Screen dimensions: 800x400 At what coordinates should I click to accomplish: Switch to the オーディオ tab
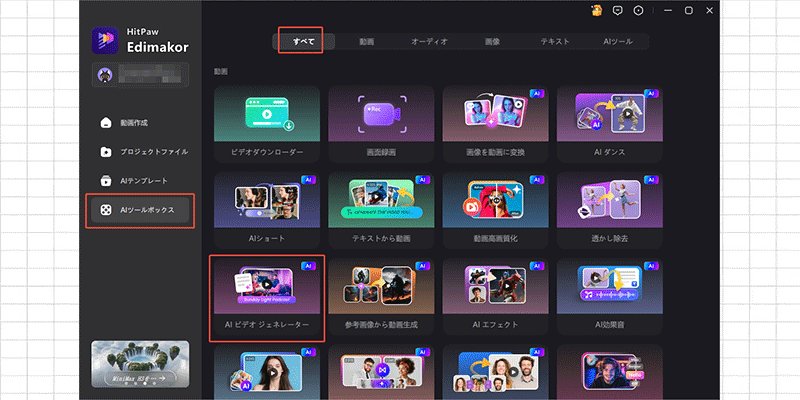click(430, 42)
